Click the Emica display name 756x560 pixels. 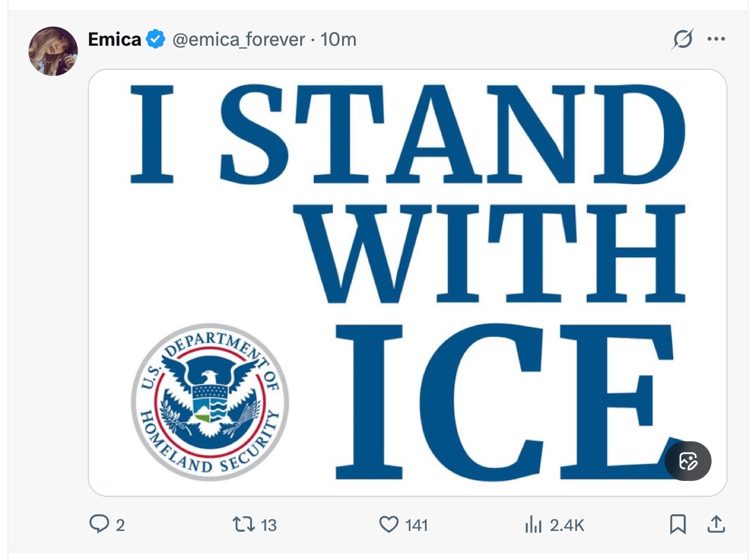tap(115, 40)
